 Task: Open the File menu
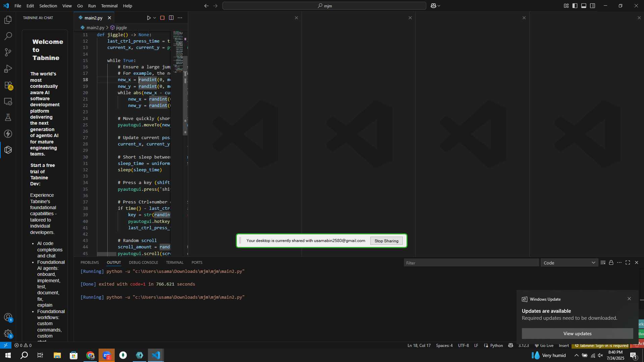[18, 6]
